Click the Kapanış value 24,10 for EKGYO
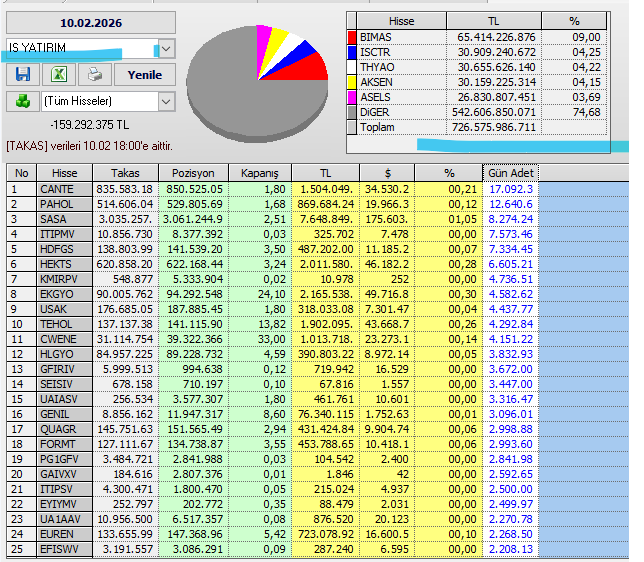The image size is (644, 562). [271, 294]
